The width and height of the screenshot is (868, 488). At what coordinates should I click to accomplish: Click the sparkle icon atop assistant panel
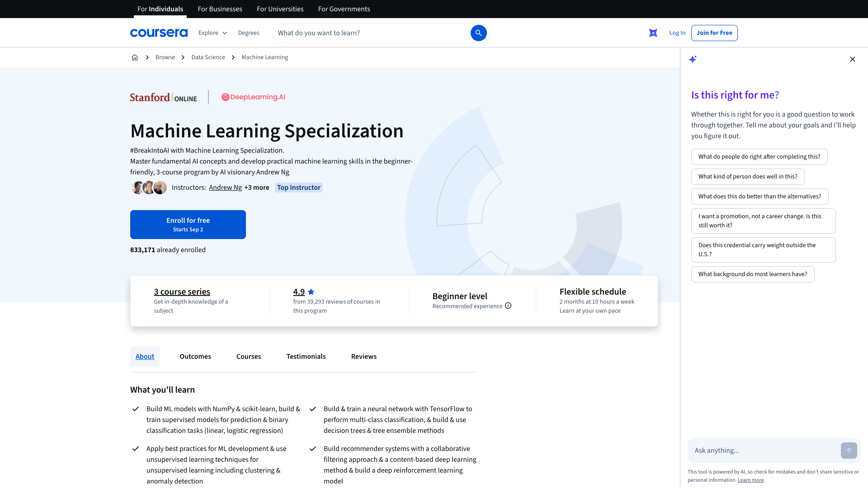[693, 59]
